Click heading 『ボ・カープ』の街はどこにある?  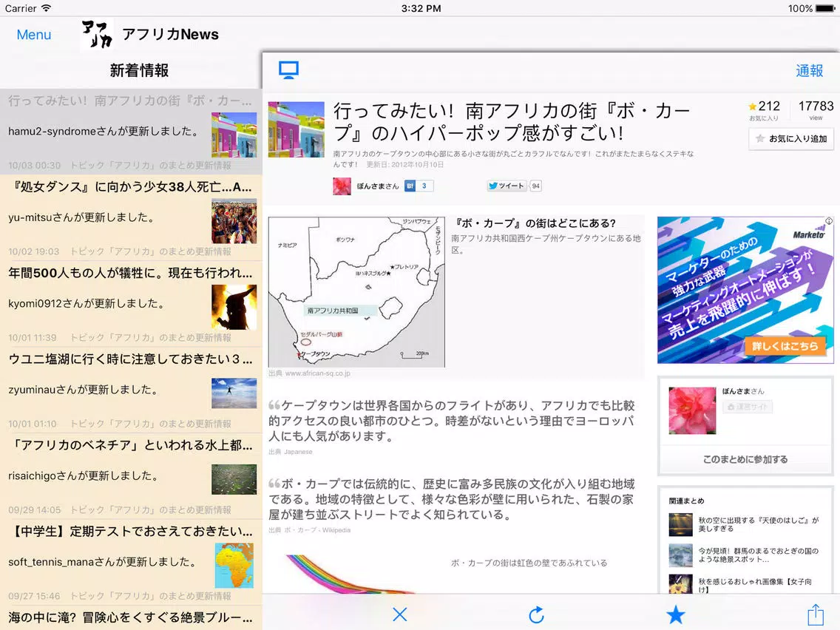tap(535, 223)
